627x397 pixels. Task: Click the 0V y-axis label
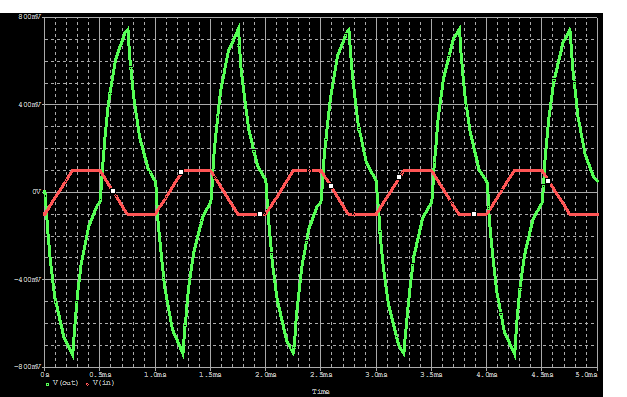pyautogui.click(x=36, y=192)
